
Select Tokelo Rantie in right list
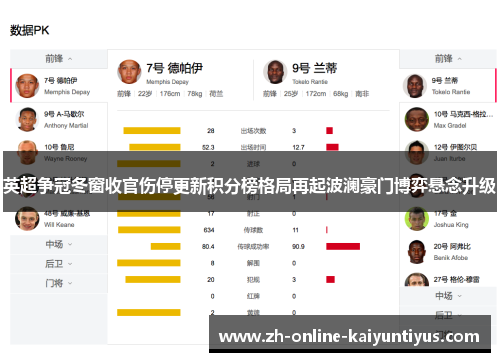(448, 86)
